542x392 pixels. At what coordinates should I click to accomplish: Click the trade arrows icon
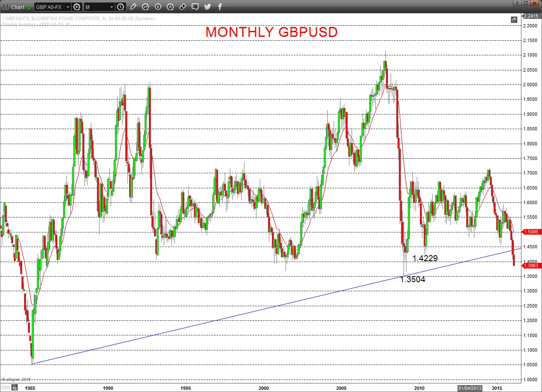click(x=183, y=7)
